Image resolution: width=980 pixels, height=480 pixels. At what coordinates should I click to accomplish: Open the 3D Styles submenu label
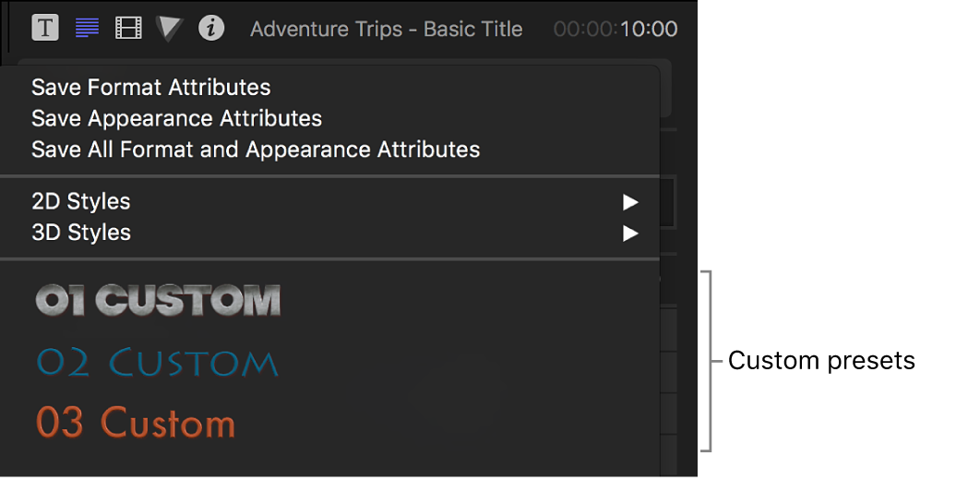click(x=81, y=233)
